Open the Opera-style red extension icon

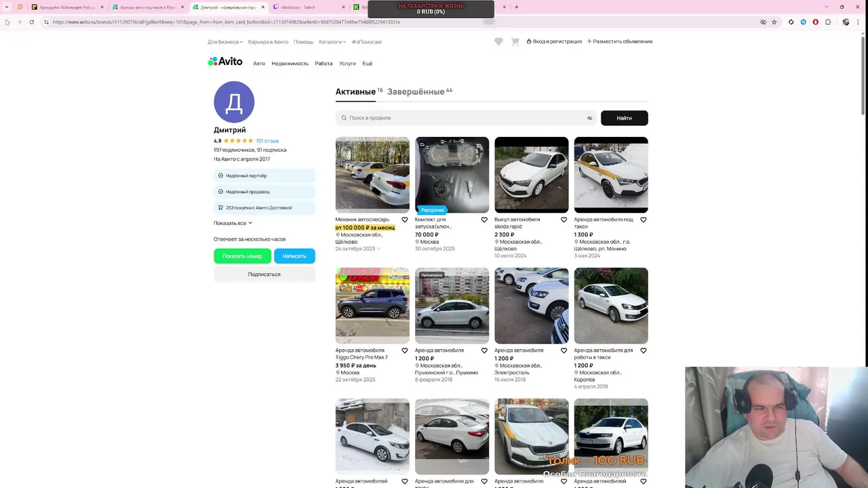pyautogui.click(x=815, y=22)
